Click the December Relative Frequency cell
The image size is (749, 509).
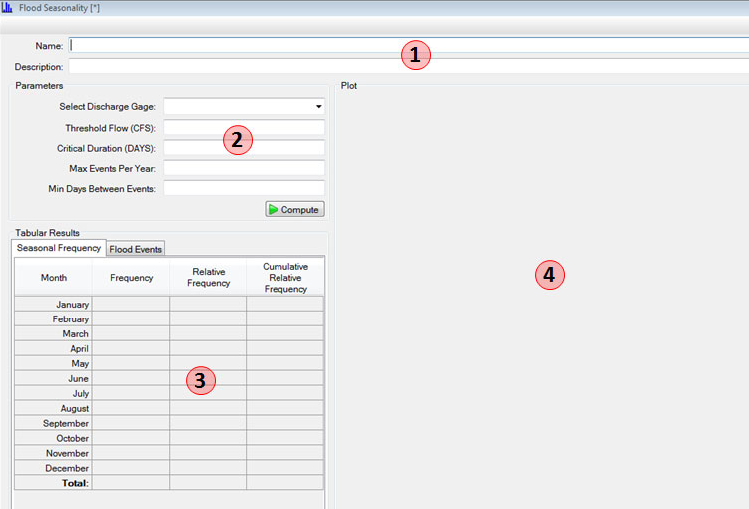point(208,468)
